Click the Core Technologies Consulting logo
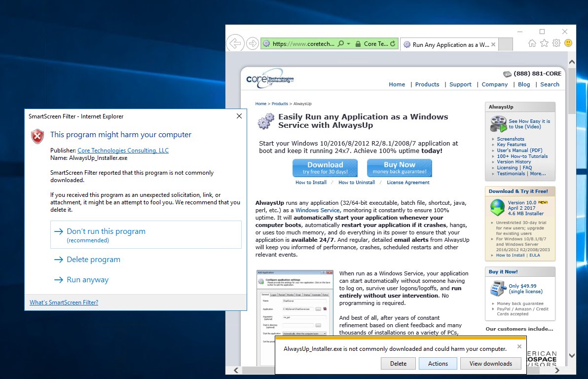The width and height of the screenshot is (588, 379). 270,78
